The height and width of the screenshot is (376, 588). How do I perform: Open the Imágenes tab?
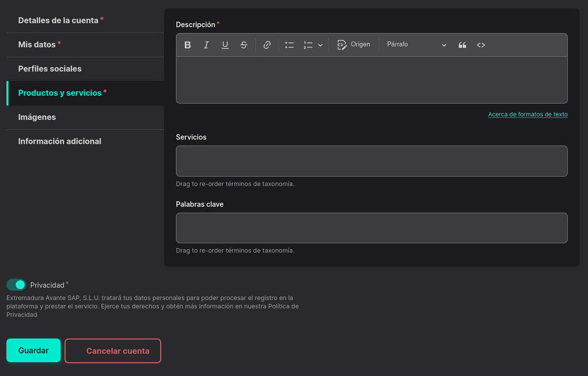(x=37, y=117)
